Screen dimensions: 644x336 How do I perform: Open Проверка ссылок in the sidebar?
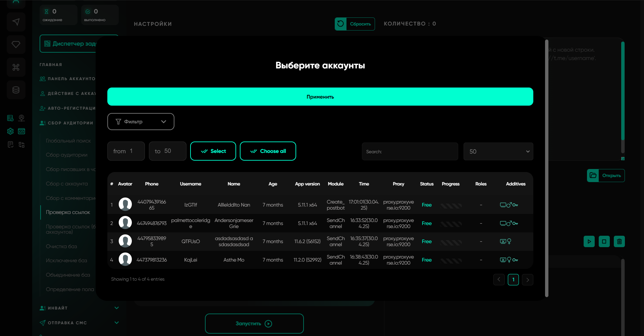(x=68, y=212)
